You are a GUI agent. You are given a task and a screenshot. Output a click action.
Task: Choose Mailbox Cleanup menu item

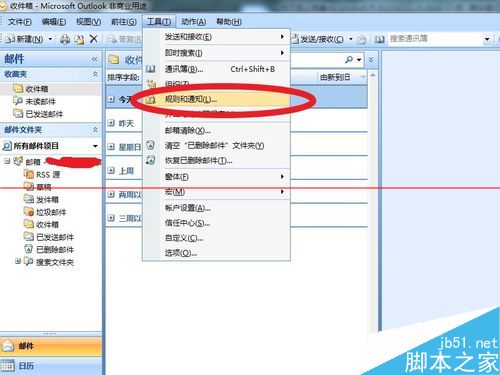217,130
